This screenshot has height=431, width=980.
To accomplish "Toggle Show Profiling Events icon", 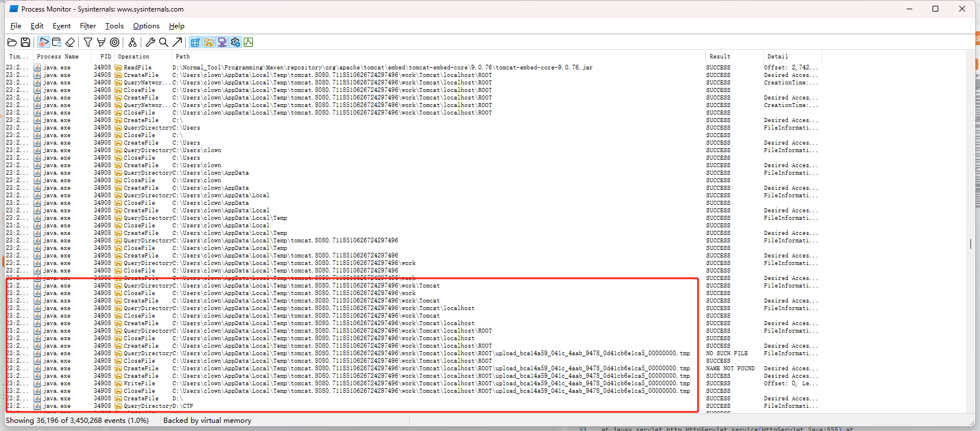I will click(248, 42).
